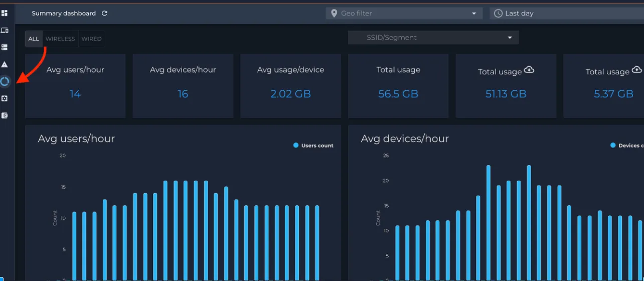Image resolution: width=644 pixels, height=281 pixels.
Task: Expand the SSID/Segment dropdown
Action: pyautogui.click(x=433, y=38)
